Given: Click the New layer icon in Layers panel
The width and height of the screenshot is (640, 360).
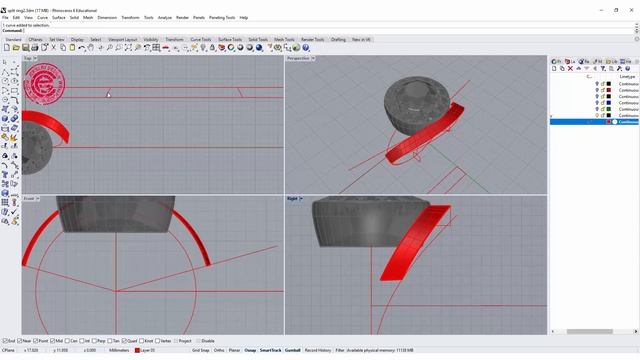Looking at the screenshot, I should point(554,69).
